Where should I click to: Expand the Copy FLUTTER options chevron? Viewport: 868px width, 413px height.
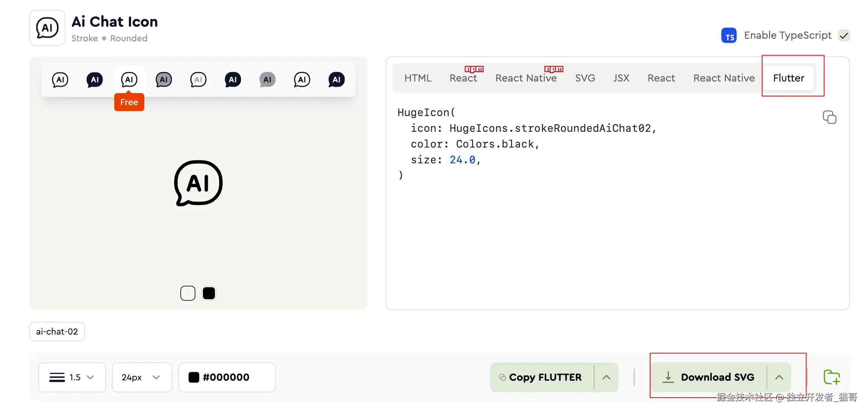point(606,377)
